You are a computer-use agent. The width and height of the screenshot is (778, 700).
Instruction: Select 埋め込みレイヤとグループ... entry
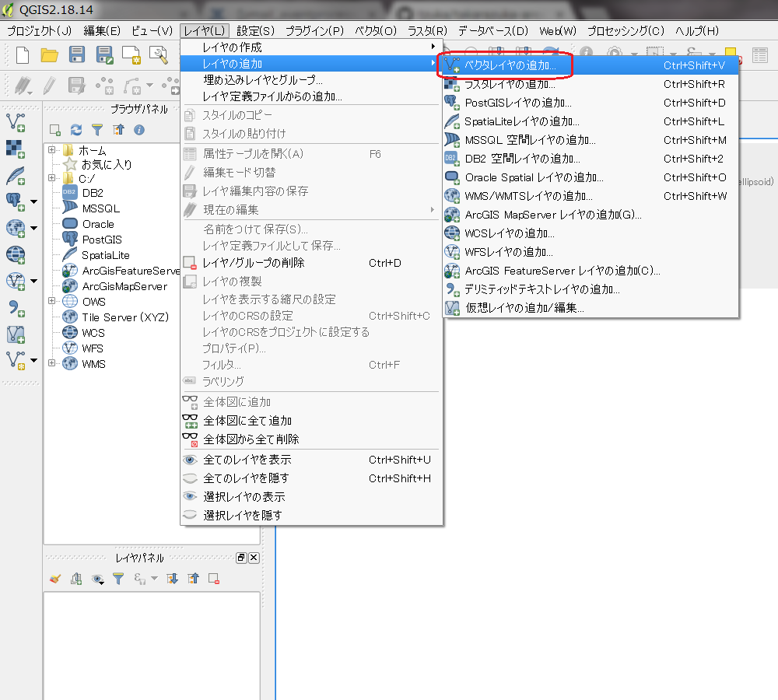[x=311, y=80]
